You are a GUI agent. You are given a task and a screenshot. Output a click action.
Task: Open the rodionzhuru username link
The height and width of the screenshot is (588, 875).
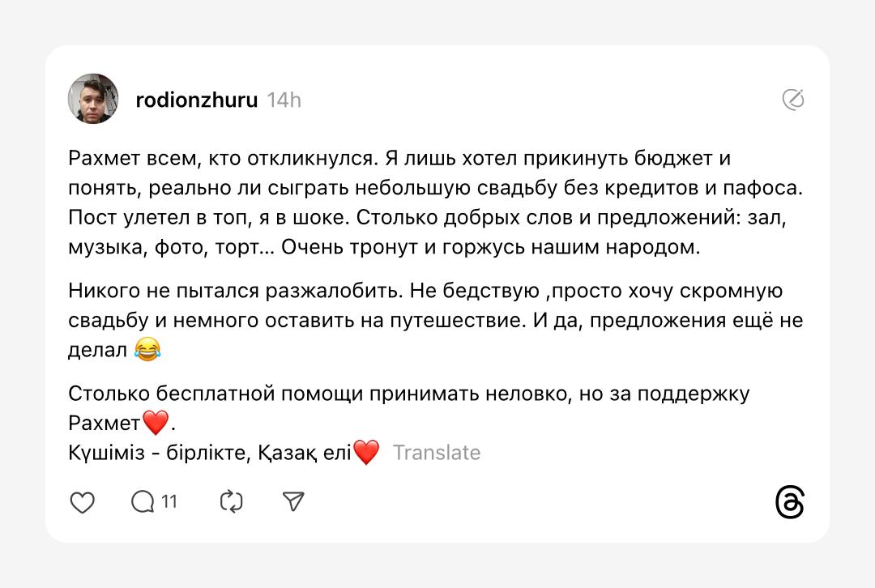tap(197, 100)
